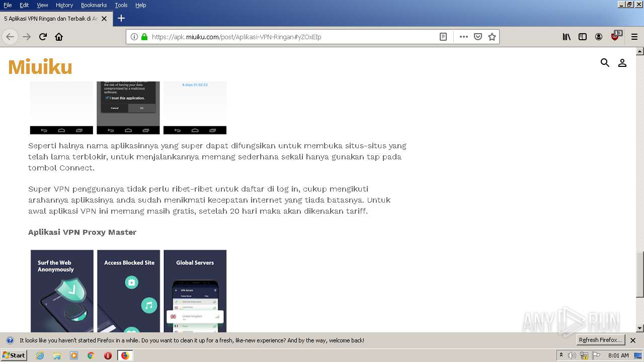This screenshot has width=644, height=362.
Task: Open the Bookmarks menu
Action: (x=94, y=5)
